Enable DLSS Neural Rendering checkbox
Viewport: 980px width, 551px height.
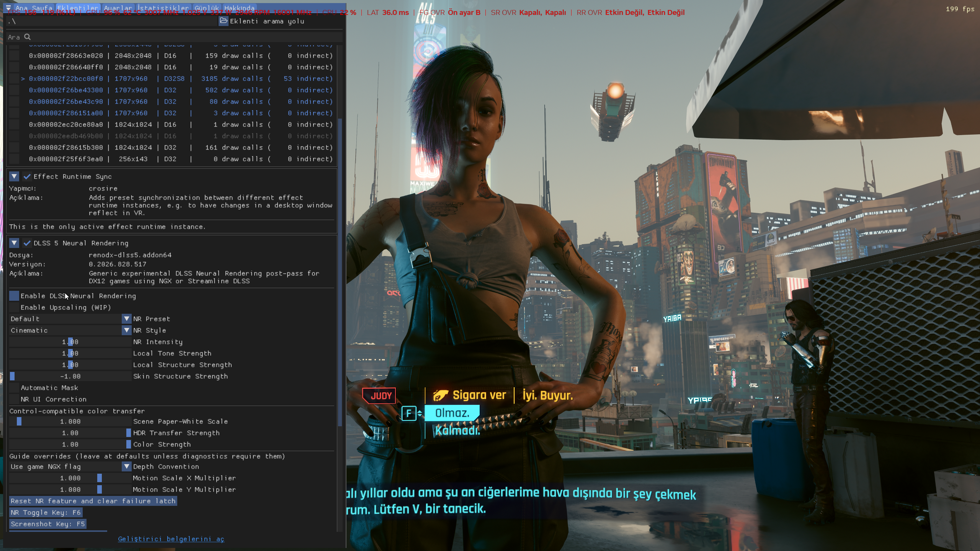(x=14, y=296)
